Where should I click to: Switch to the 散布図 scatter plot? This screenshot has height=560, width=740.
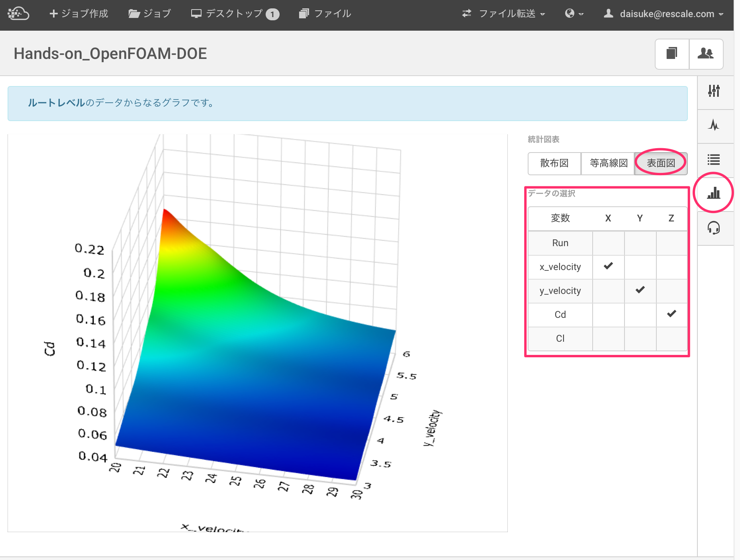[554, 163]
